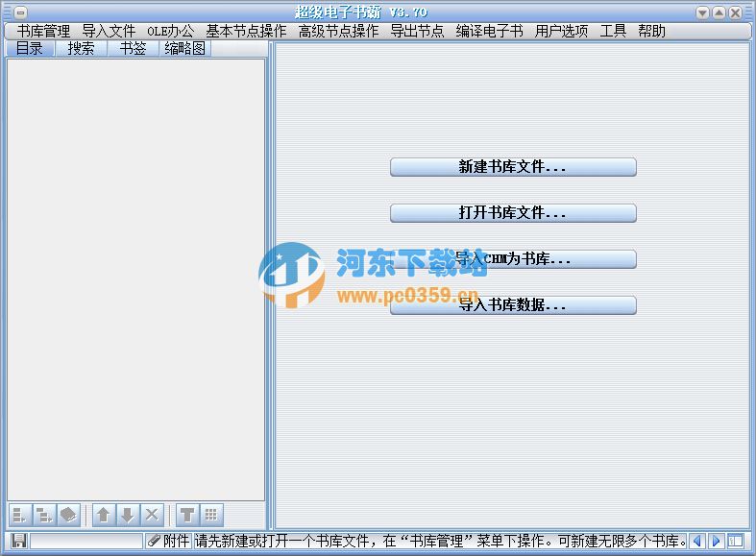Click the book icon in the tree toolbar
Screen dimensions: 756x556
tap(68, 515)
